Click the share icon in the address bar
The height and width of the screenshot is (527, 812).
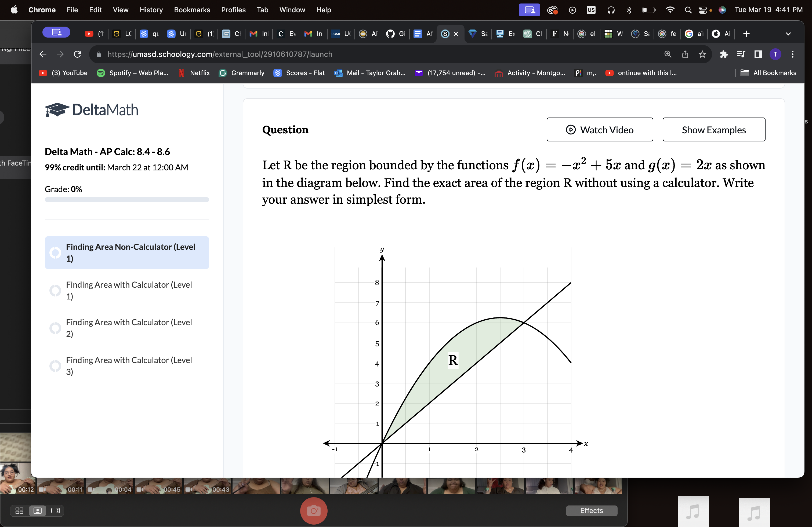point(685,54)
